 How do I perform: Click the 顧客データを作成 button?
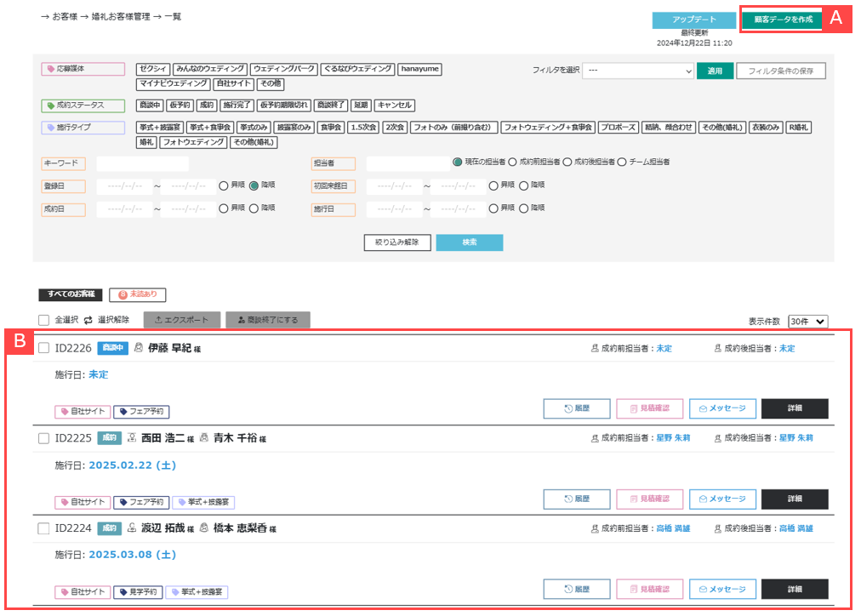(783, 20)
